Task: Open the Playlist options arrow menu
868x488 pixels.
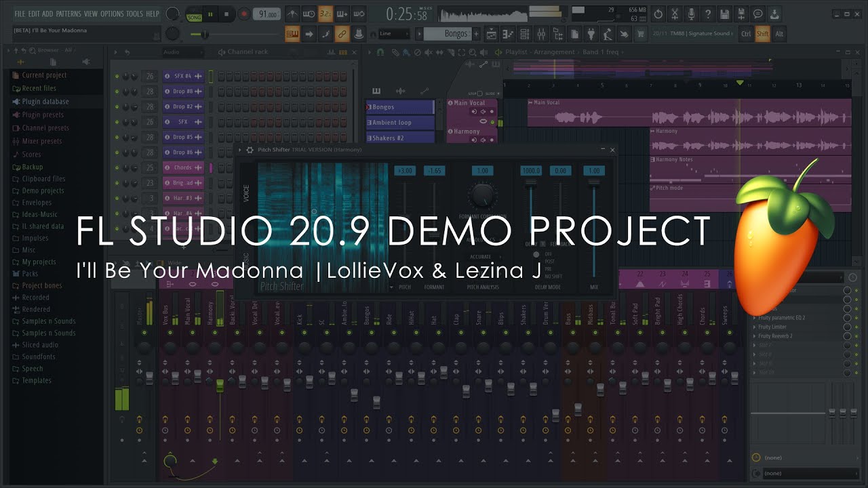Action: [x=370, y=52]
